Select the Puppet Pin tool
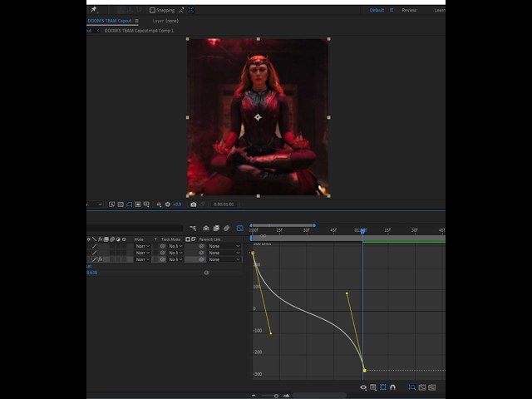Image resolution: width=532 pixels, height=399 pixels. pos(94,9)
